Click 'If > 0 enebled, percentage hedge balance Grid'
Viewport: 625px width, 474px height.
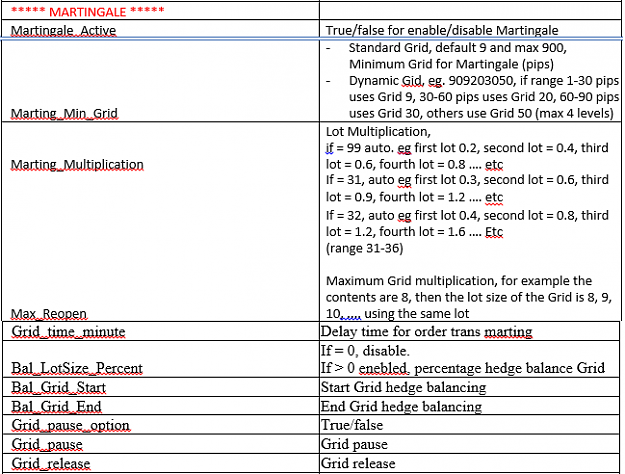click(x=463, y=368)
